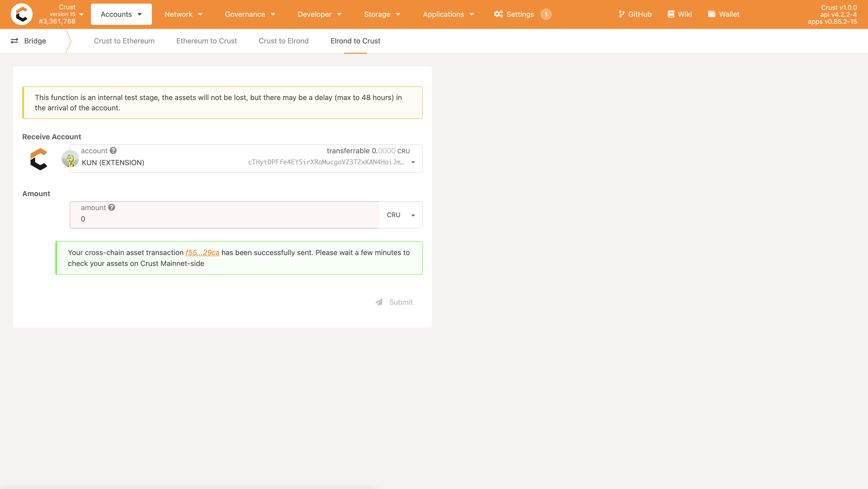This screenshot has height=489, width=868.
Task: Click the internal test stage warning text
Action: (218, 102)
